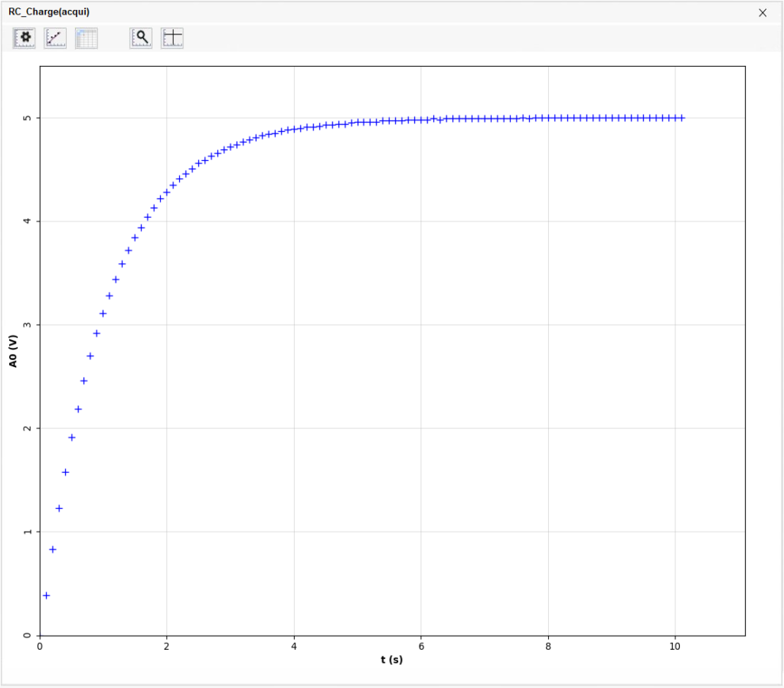Click the x-axis tick label 6

pyautogui.click(x=421, y=646)
